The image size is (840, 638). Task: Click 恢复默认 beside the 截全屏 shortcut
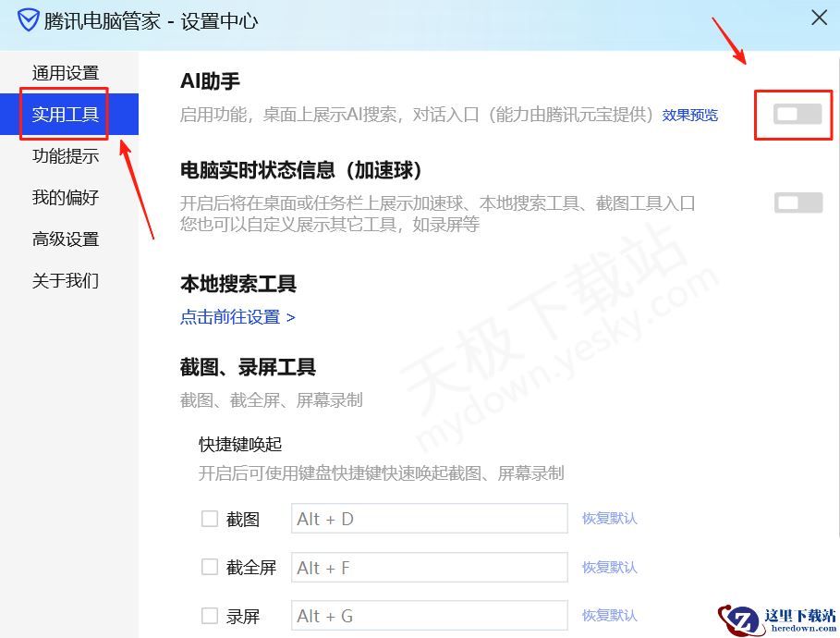[x=609, y=567]
